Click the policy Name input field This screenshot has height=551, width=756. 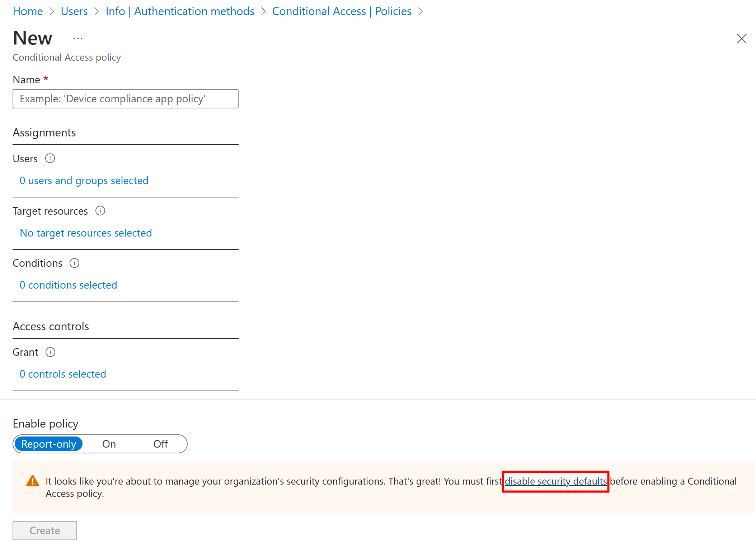[x=125, y=99]
